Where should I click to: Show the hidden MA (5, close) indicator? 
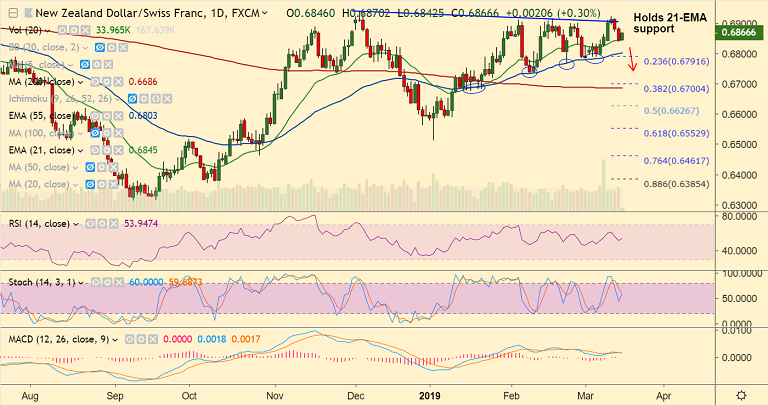85,65
